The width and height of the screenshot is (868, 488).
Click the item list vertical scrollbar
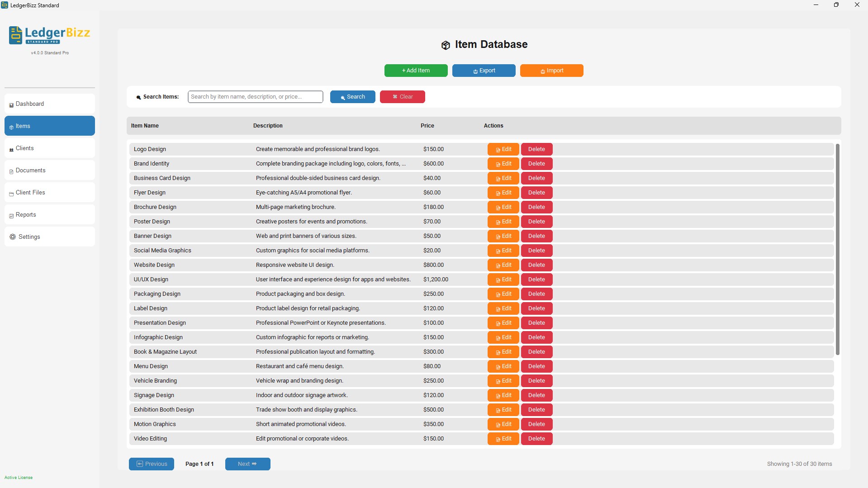click(x=837, y=249)
